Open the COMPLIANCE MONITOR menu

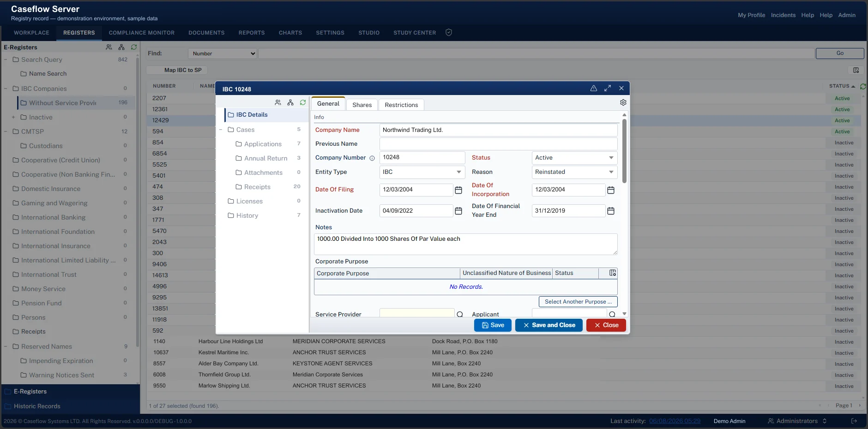point(142,33)
